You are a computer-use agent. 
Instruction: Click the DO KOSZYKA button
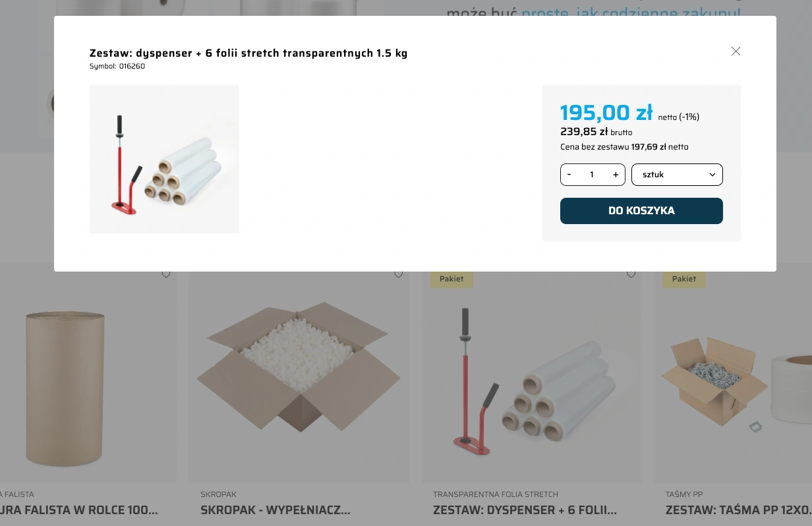click(x=641, y=211)
